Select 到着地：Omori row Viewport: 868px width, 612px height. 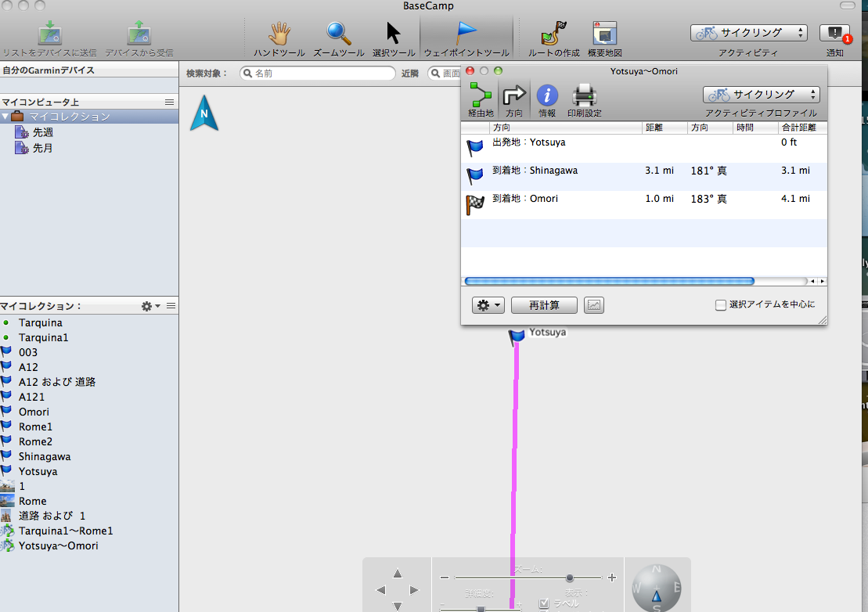pyautogui.click(x=644, y=205)
